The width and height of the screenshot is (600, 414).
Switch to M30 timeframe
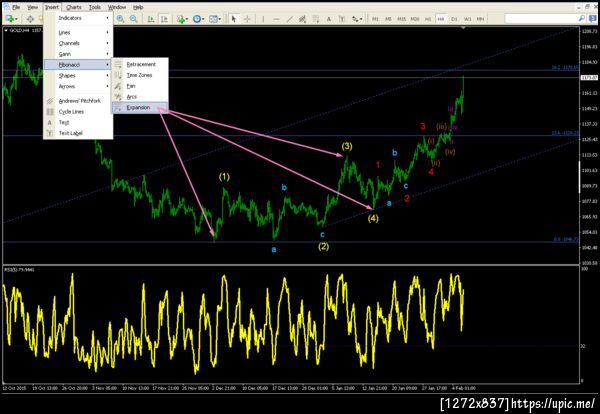[x=415, y=19]
